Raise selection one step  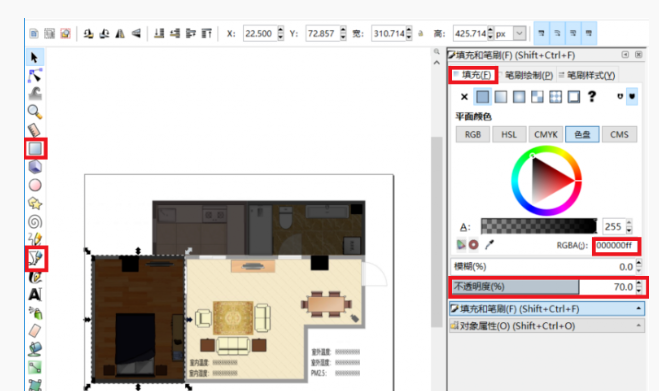click(191, 34)
